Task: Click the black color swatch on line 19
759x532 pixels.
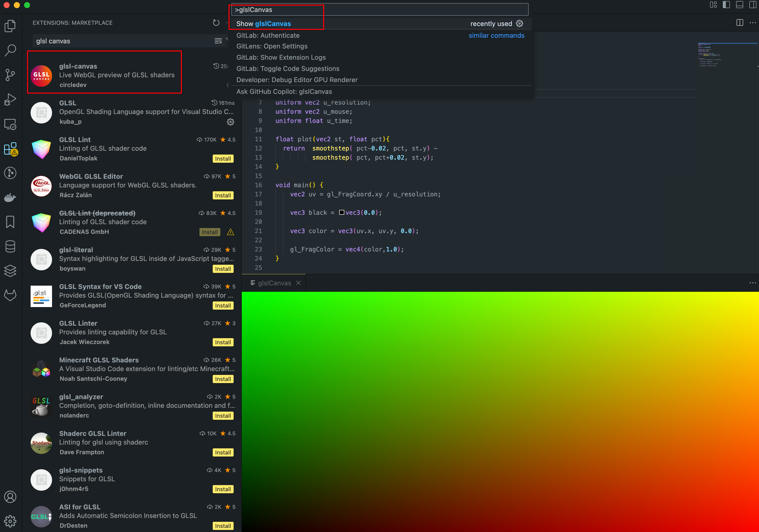Action: pos(342,212)
